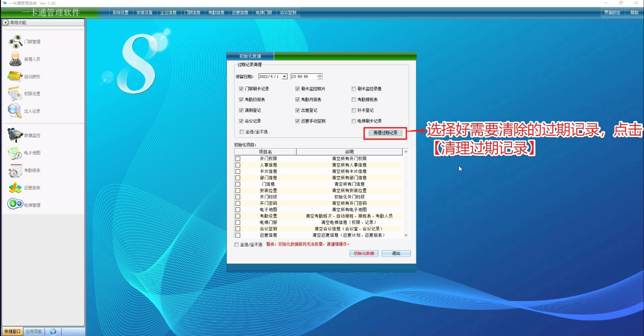Open 考勤报表 clock icon
The height and width of the screenshot is (336, 644).
point(15,171)
